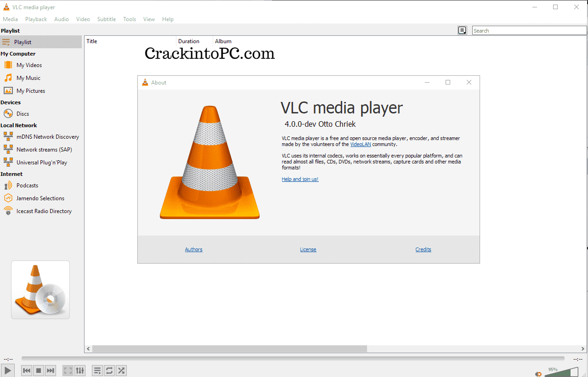Screen dimensions: 588x377
Task: Toggle random shuffle playback
Action: [x=121, y=370]
